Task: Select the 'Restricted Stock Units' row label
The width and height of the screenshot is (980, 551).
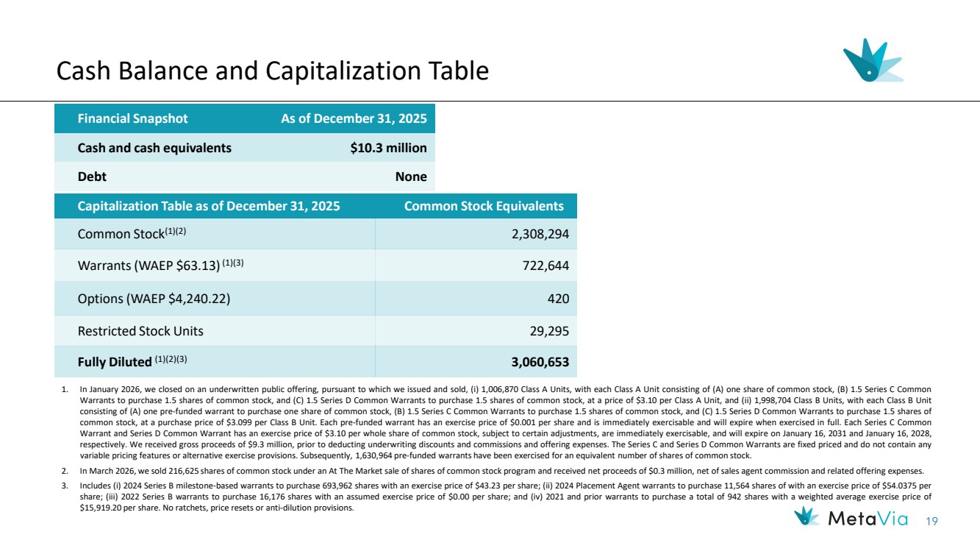Action: [x=140, y=331]
